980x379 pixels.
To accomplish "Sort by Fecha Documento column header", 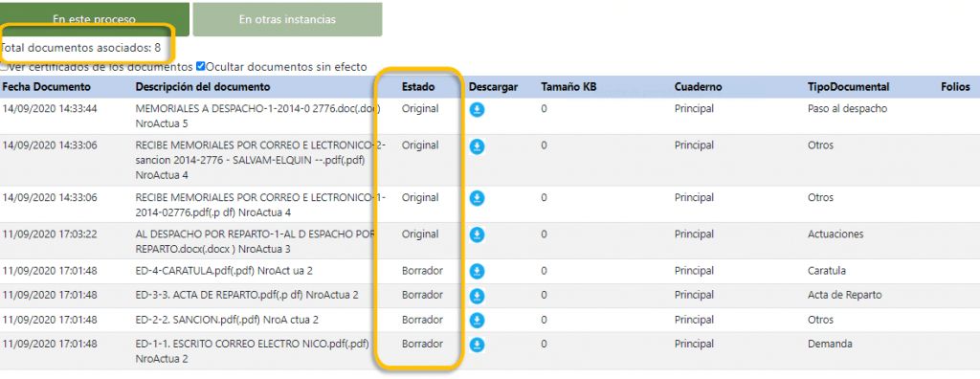I will click(47, 87).
